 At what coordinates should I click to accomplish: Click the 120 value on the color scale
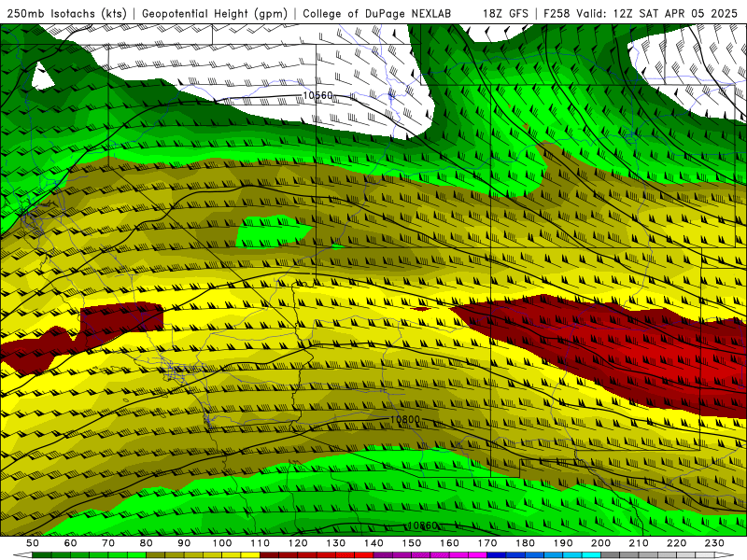(x=298, y=543)
